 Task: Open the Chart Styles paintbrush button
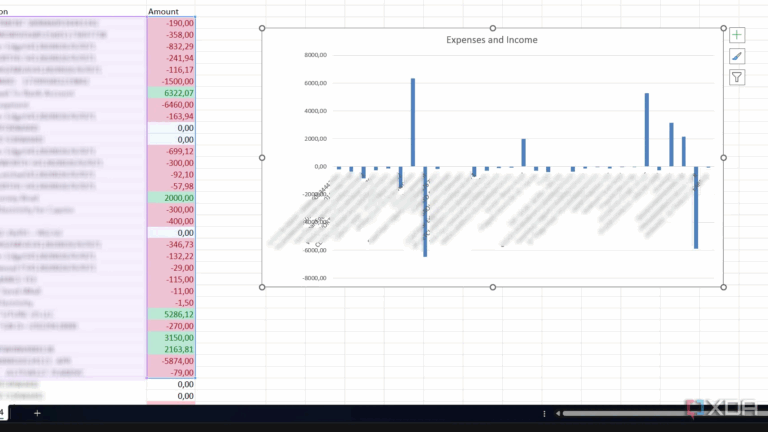737,56
